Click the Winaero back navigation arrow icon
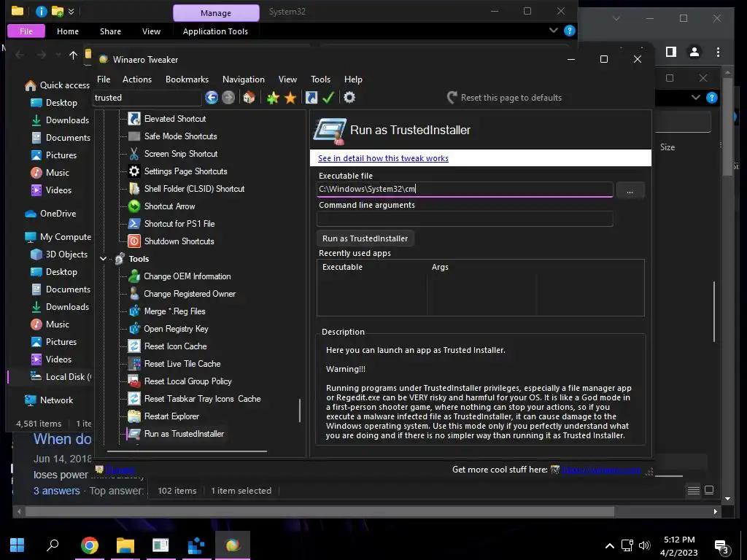Screen dimensions: 747x560 212,98
